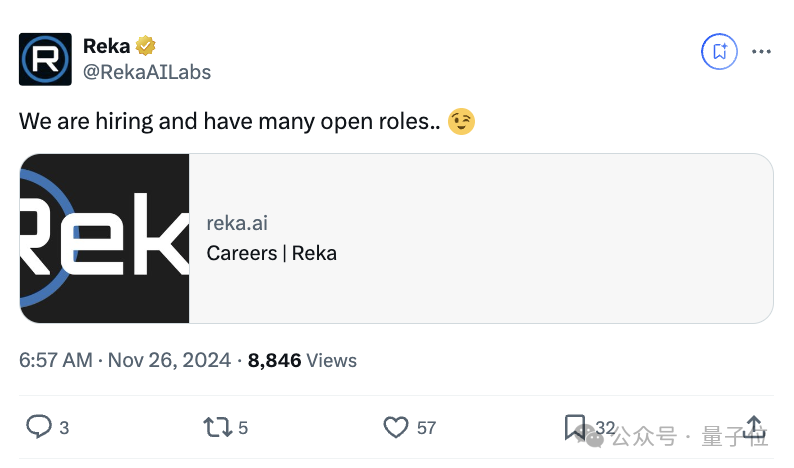Open the three-dot more options menu
Image resolution: width=794 pixels, height=468 pixels.
[x=761, y=52]
